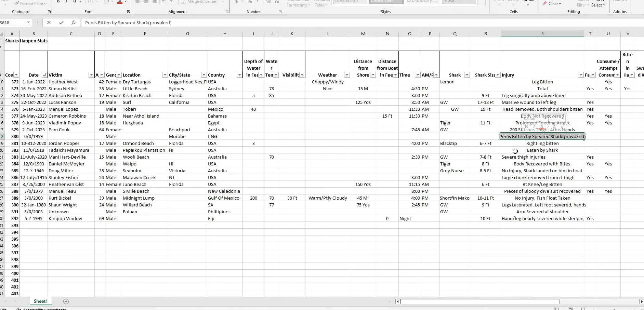Select the cell reading Shortfin Mako
Screen dimensions: 644x310
[x=455, y=198]
